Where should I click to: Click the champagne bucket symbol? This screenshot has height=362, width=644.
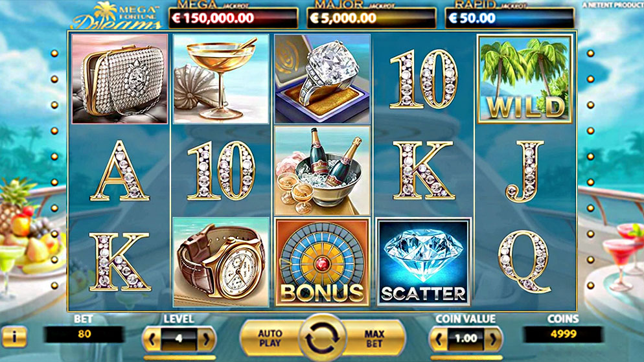tap(323, 170)
